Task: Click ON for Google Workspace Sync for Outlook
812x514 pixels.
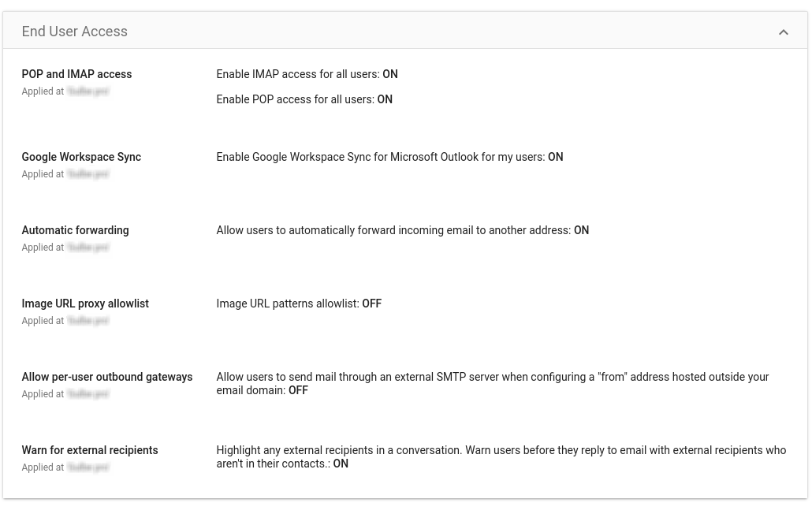Action: tap(555, 157)
